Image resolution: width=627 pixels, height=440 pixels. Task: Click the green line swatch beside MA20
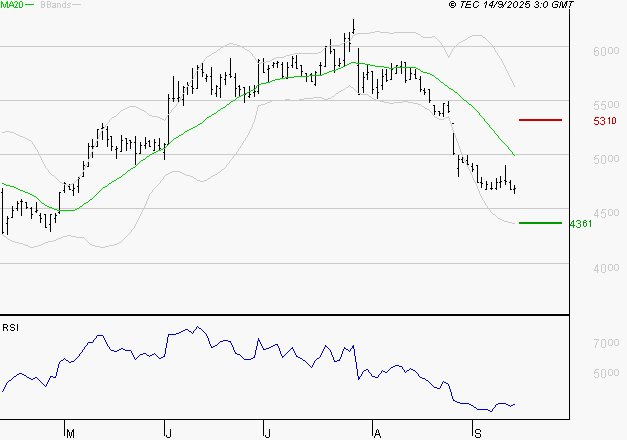click(x=29, y=6)
